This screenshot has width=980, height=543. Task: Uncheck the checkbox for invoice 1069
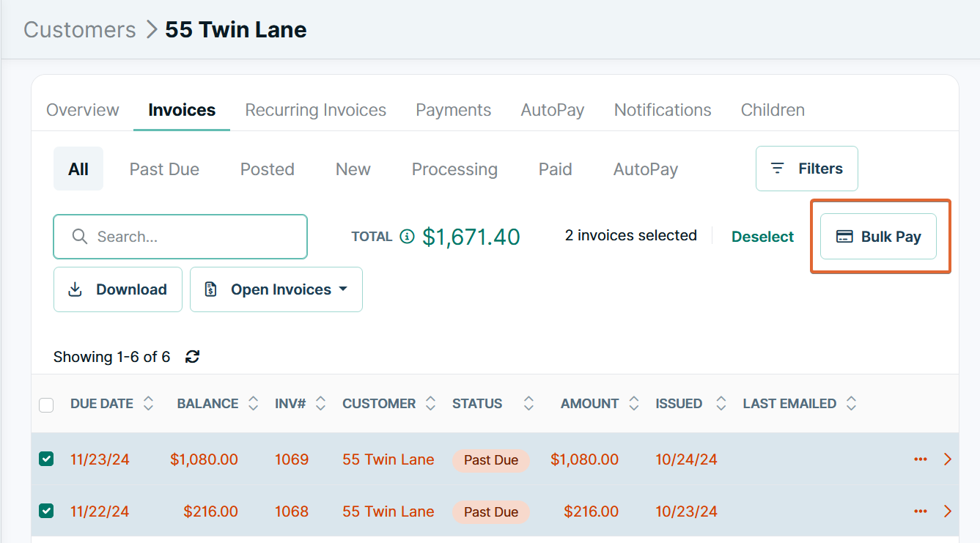click(x=46, y=459)
